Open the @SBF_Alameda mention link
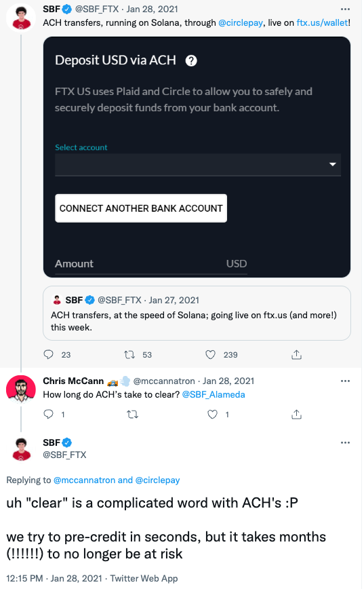 tap(214, 394)
